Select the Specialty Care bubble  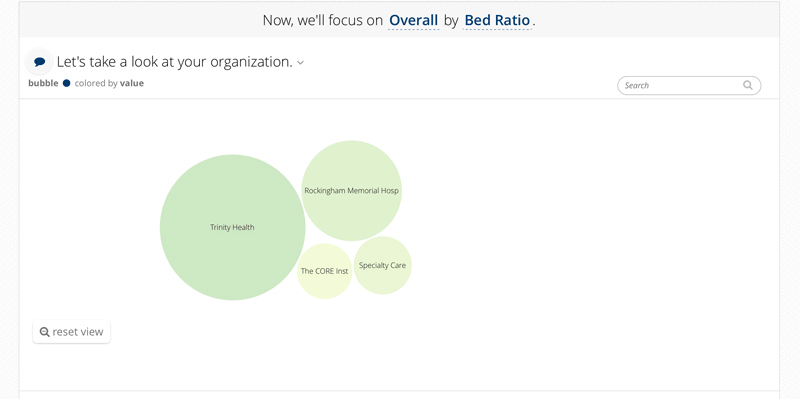coord(383,265)
